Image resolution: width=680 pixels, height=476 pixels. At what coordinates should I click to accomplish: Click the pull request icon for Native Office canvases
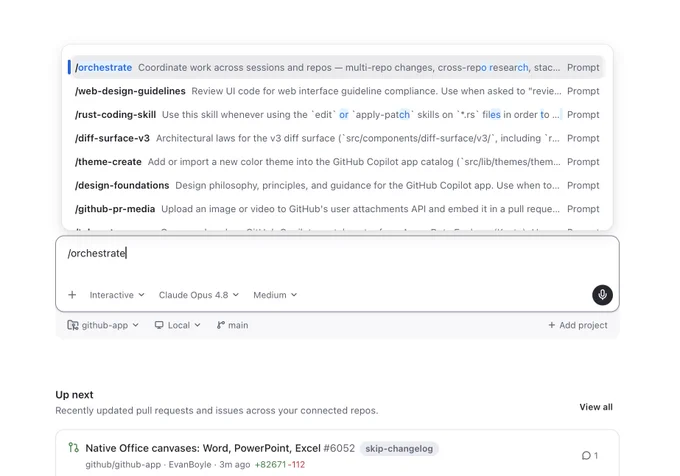pyautogui.click(x=73, y=447)
